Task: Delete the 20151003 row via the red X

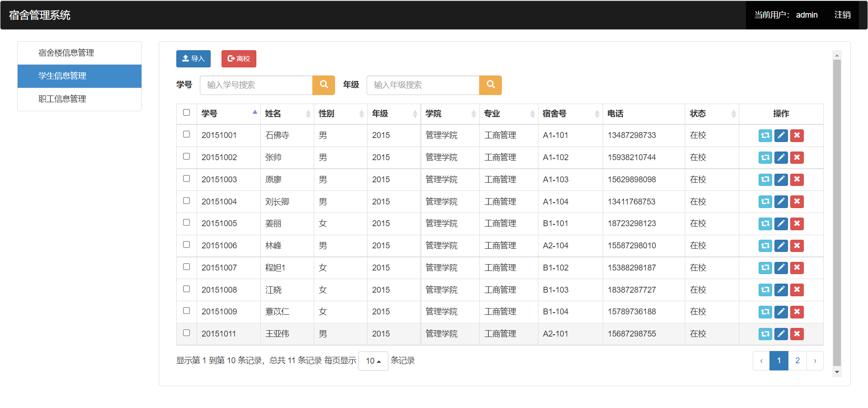Action: click(x=797, y=180)
